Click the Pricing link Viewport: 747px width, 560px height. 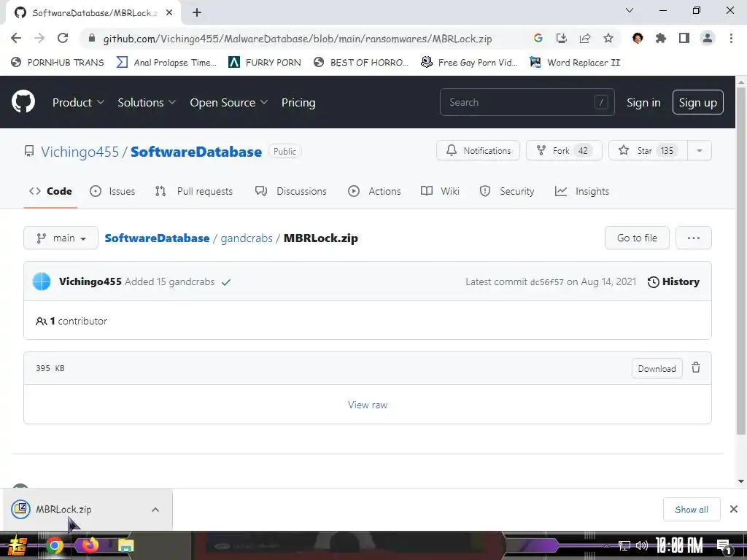click(298, 102)
